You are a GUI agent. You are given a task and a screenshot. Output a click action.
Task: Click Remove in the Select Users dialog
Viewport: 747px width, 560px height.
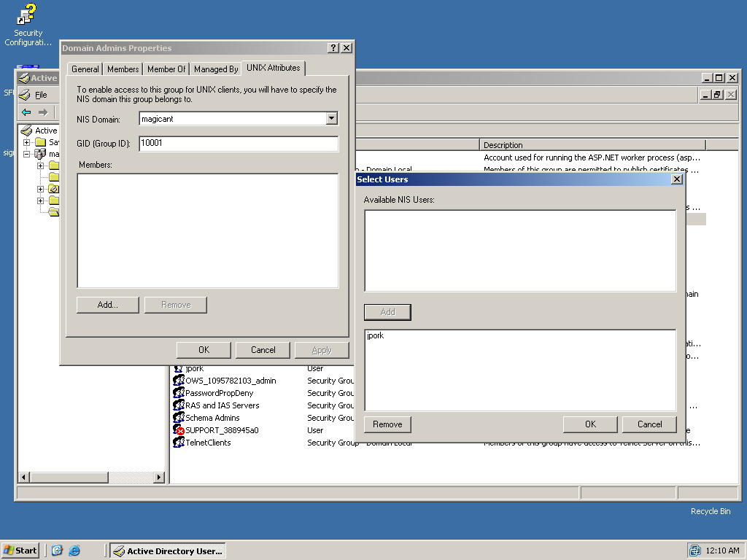(387, 424)
